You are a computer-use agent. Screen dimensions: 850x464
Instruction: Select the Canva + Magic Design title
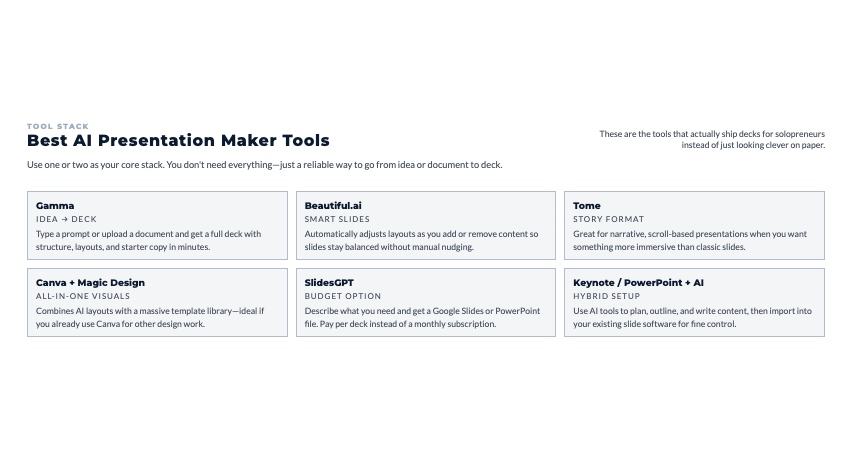90,283
